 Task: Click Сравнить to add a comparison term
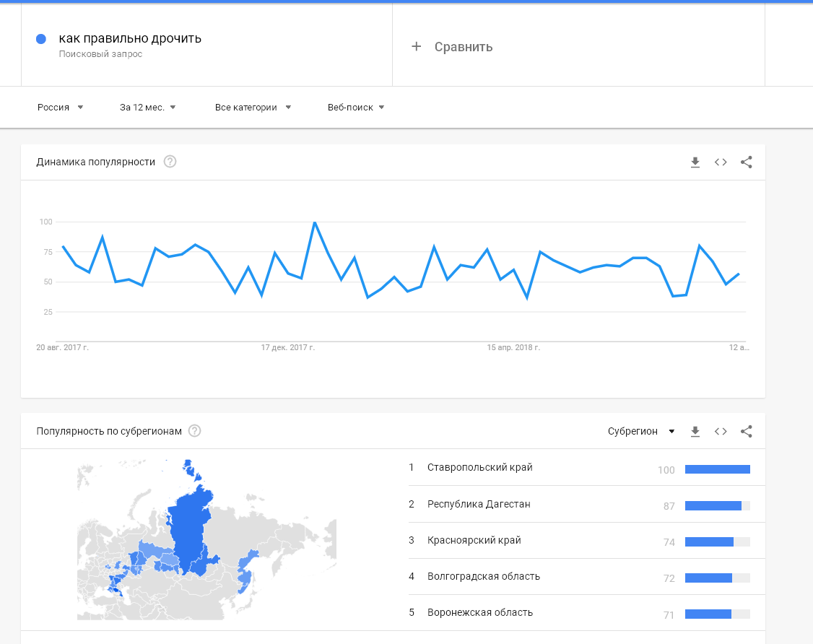pos(463,47)
